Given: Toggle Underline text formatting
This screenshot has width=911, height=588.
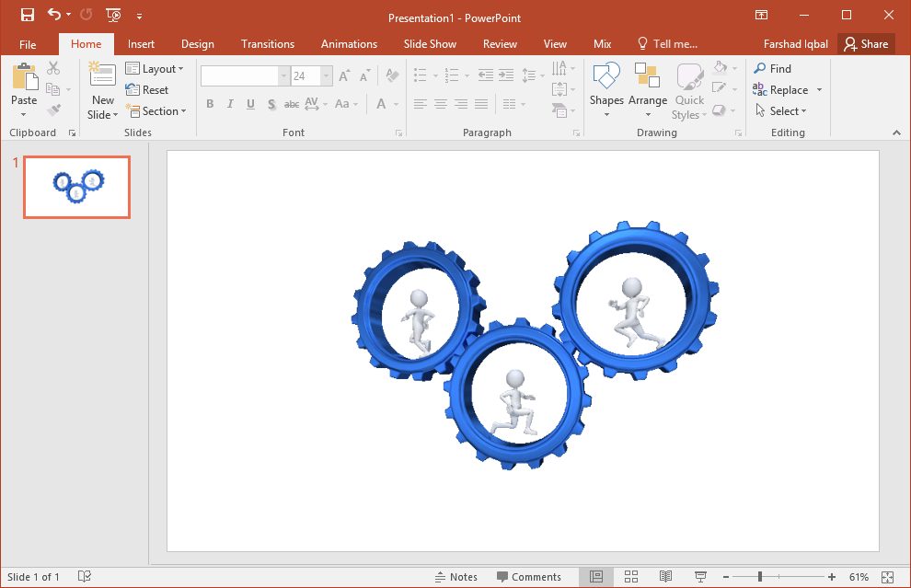Looking at the screenshot, I should point(250,104).
